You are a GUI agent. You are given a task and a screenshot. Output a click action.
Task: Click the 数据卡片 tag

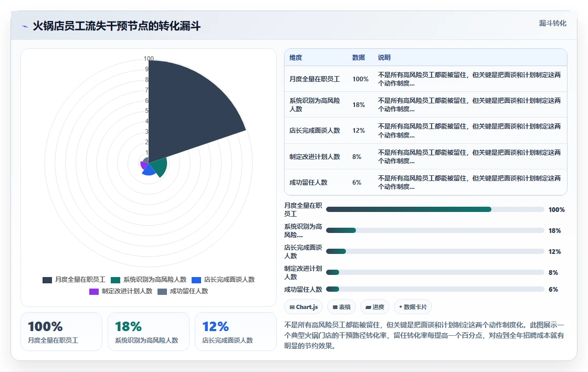click(x=413, y=307)
